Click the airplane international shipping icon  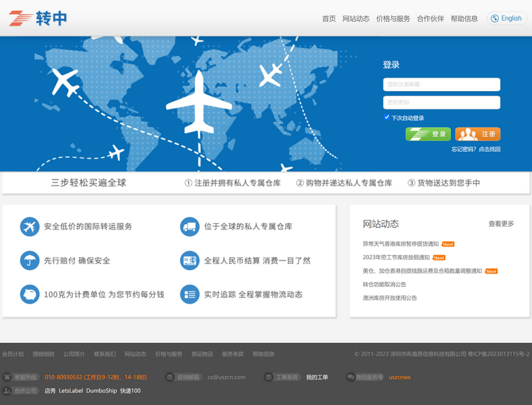[30, 227]
